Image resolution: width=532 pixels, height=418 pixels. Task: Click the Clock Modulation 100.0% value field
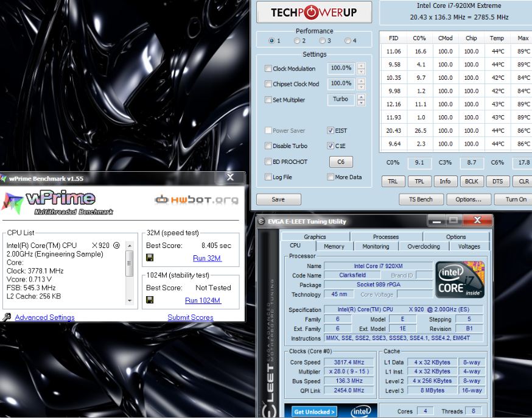click(x=341, y=68)
